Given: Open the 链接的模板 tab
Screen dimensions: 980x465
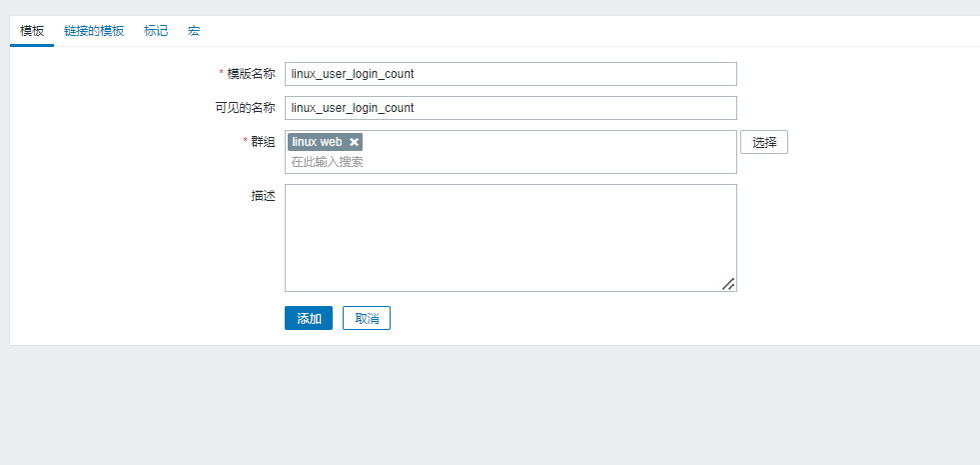Looking at the screenshot, I should [x=94, y=31].
